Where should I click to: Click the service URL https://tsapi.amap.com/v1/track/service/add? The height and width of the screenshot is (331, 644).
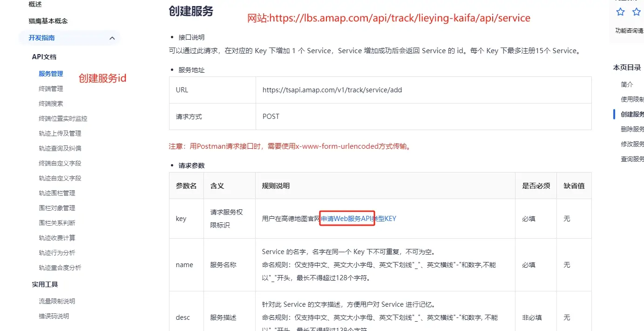pyautogui.click(x=332, y=90)
